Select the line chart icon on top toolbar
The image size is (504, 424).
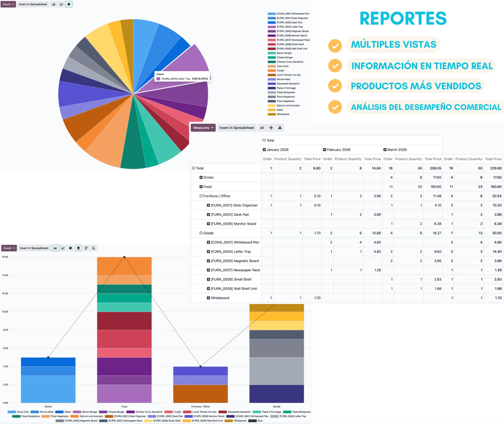click(x=61, y=4)
